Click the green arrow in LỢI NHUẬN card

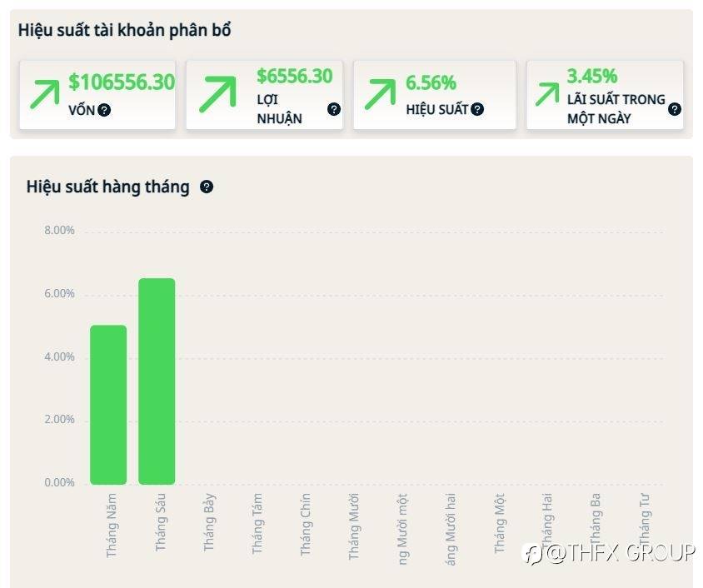(x=217, y=93)
